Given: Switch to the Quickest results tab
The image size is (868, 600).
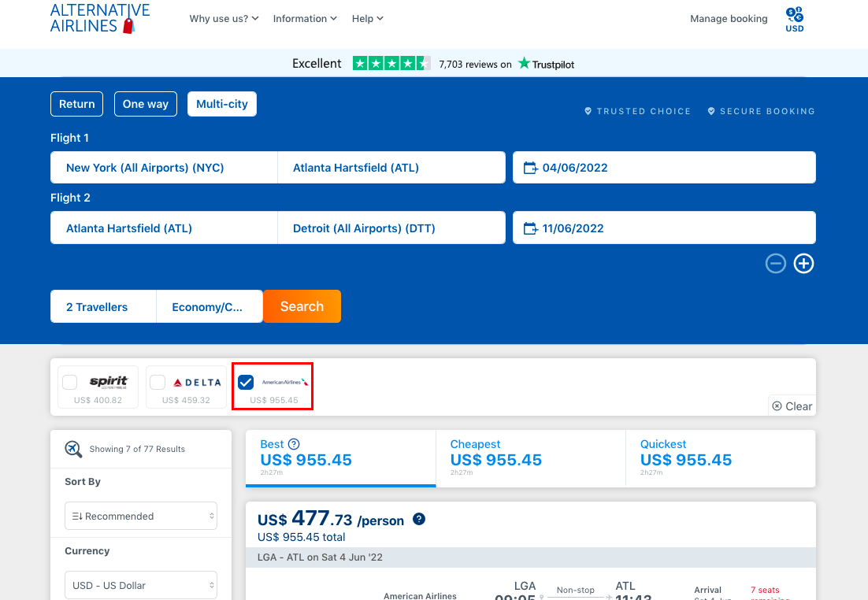Looking at the screenshot, I should (x=721, y=458).
